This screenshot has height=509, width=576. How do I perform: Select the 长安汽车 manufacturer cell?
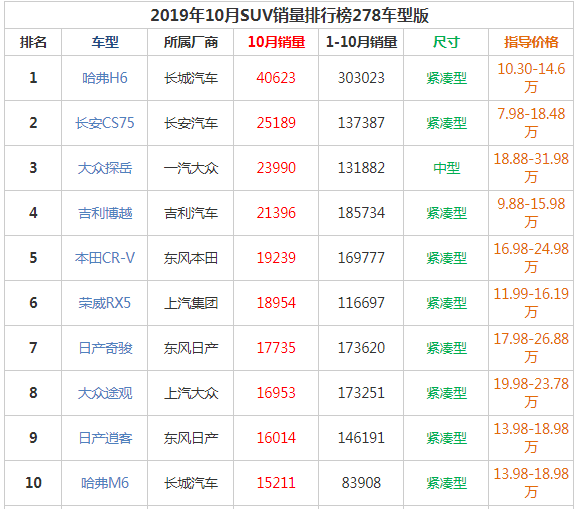(191, 123)
